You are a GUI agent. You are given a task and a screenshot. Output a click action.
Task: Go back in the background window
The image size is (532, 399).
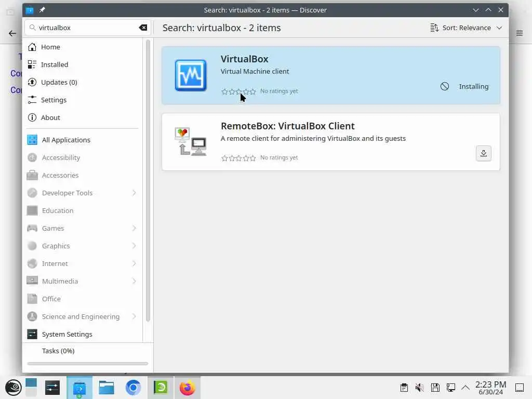(12, 33)
